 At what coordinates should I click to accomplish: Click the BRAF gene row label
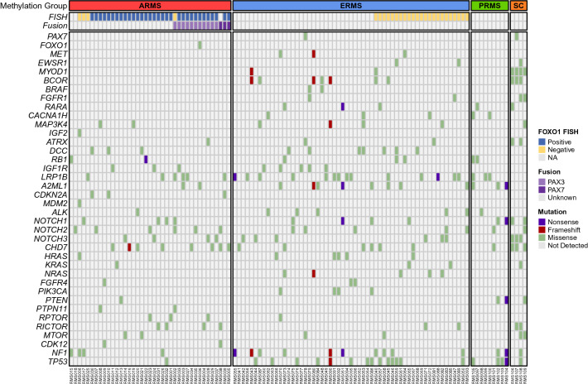pyautogui.click(x=56, y=89)
